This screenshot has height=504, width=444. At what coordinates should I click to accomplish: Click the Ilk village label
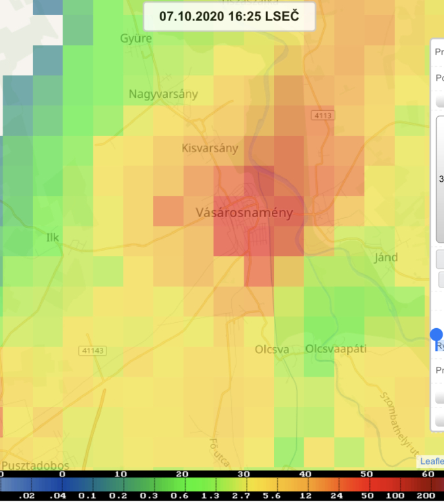pos(52,237)
